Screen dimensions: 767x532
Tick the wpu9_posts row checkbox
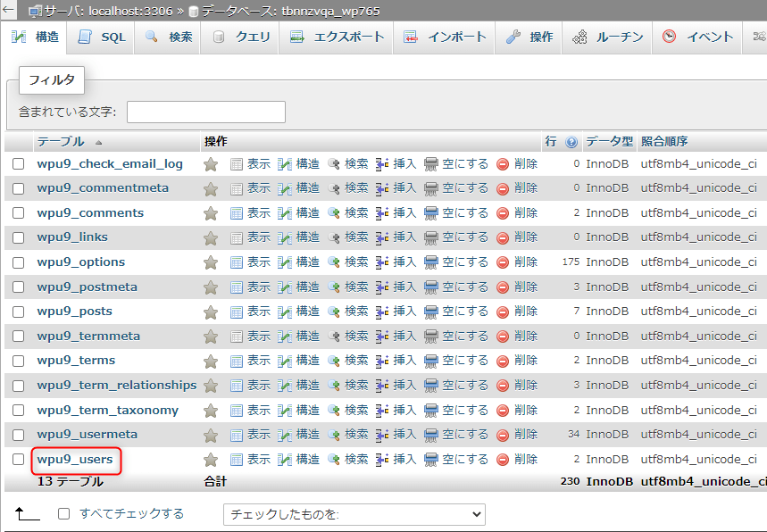(x=18, y=312)
